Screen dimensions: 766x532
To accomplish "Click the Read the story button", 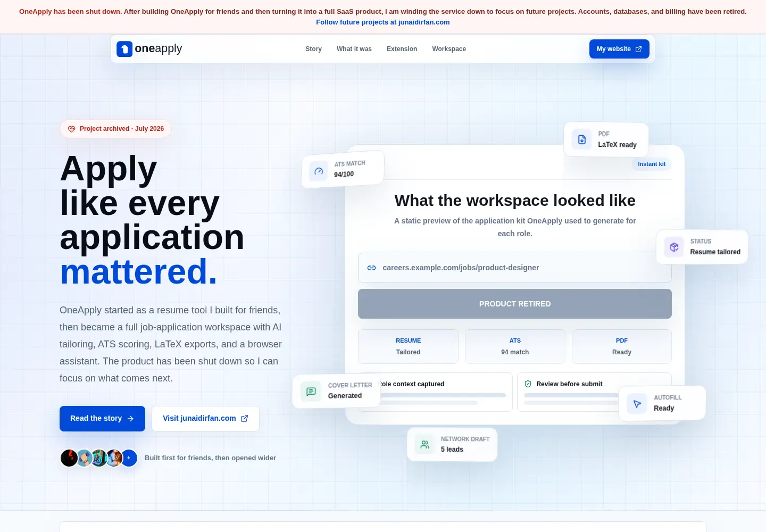I will coord(102,419).
